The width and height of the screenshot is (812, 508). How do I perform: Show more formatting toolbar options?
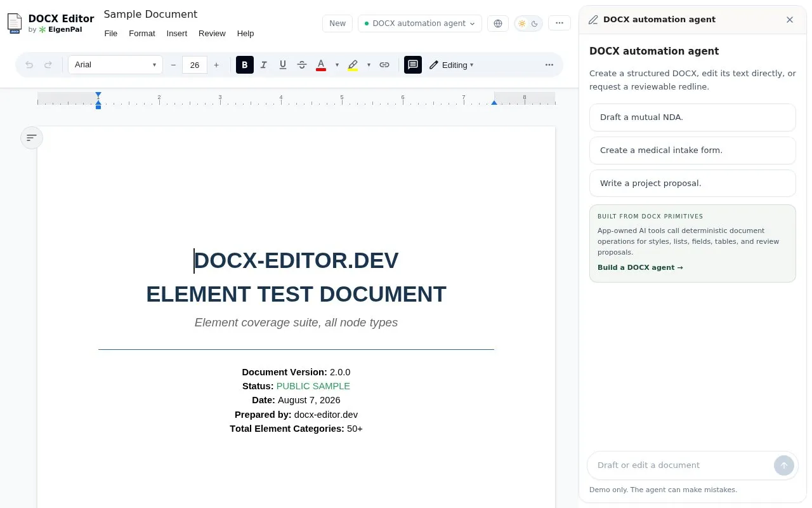549,65
